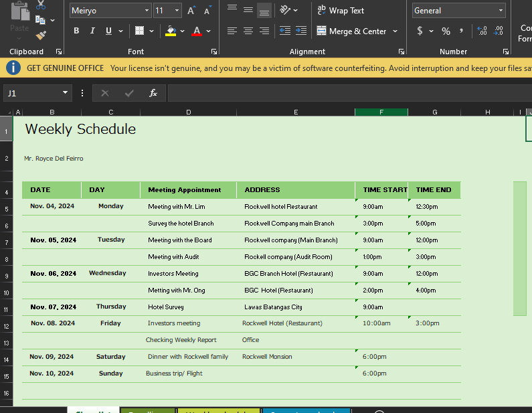Open Alignment settings dialog launcher
This screenshot has height=413, width=532.
(402, 52)
